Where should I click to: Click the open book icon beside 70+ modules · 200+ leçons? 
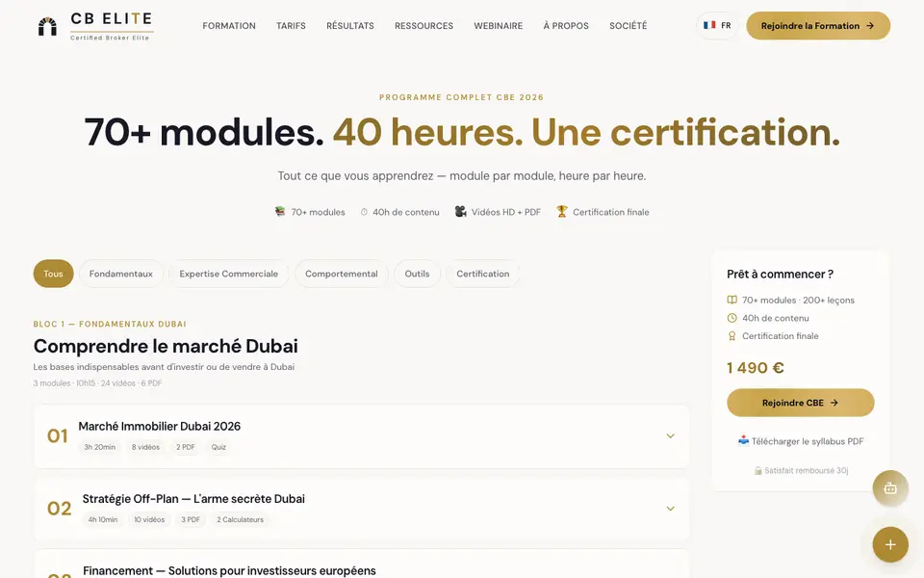pos(731,300)
